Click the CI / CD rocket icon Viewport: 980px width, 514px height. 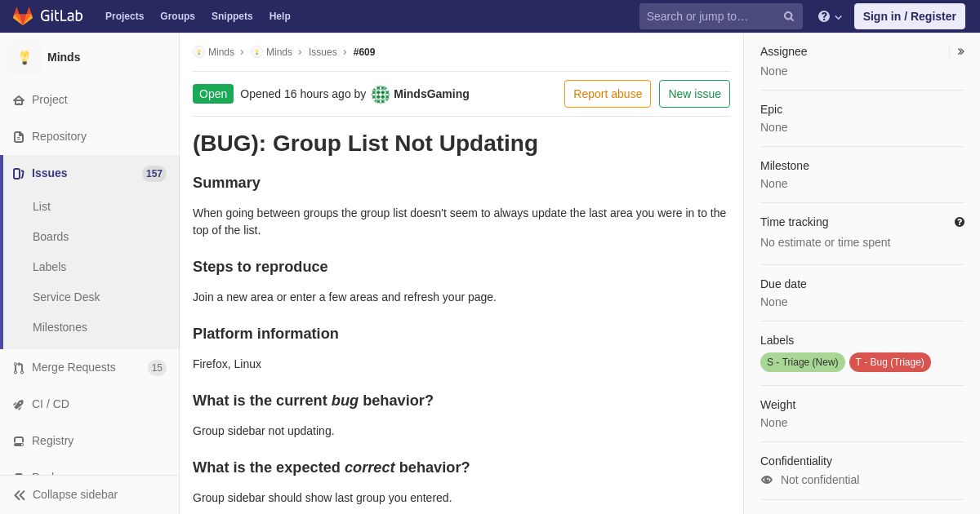coord(19,405)
